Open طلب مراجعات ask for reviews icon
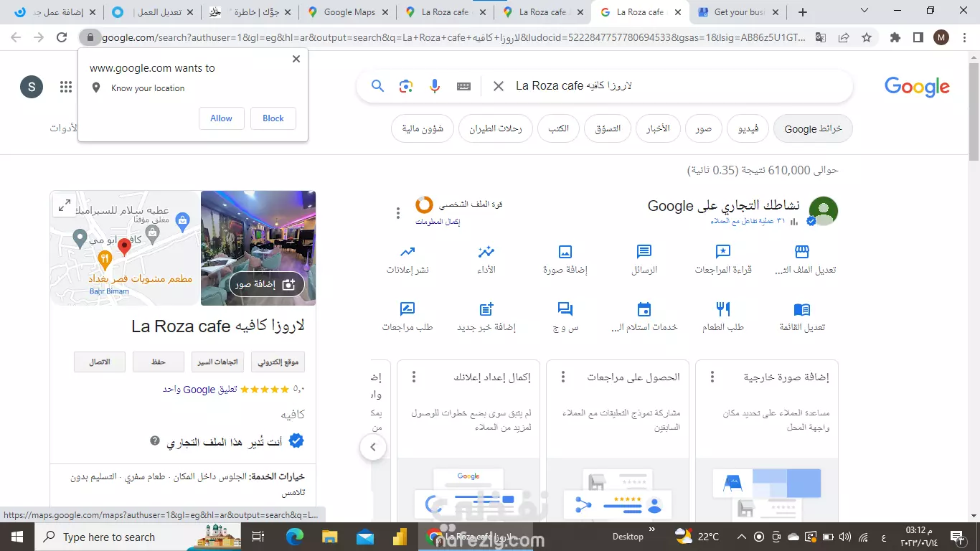The height and width of the screenshot is (551, 980). 407,309
